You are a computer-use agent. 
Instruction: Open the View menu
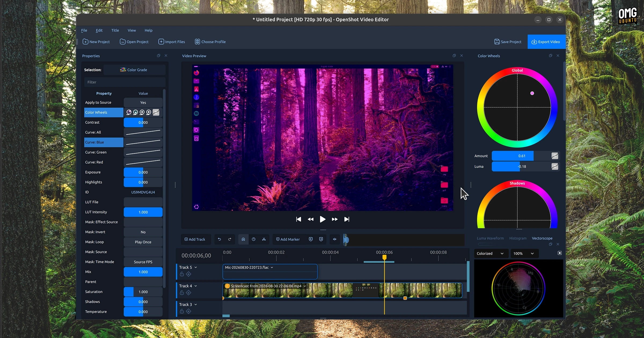click(x=132, y=30)
